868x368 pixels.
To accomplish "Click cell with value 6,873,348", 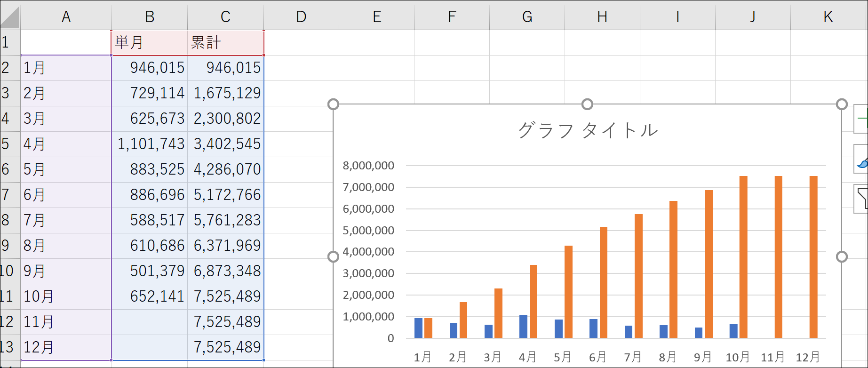I will click(225, 271).
